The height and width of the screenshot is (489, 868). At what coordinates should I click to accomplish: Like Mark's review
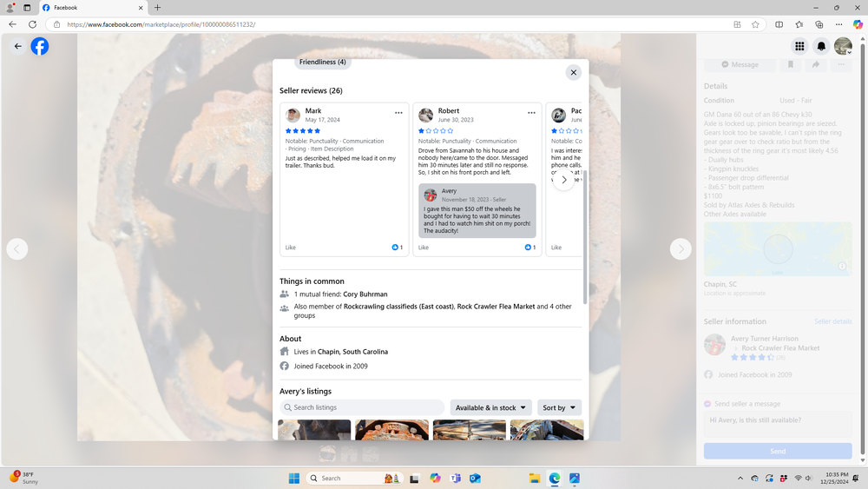tap(291, 248)
